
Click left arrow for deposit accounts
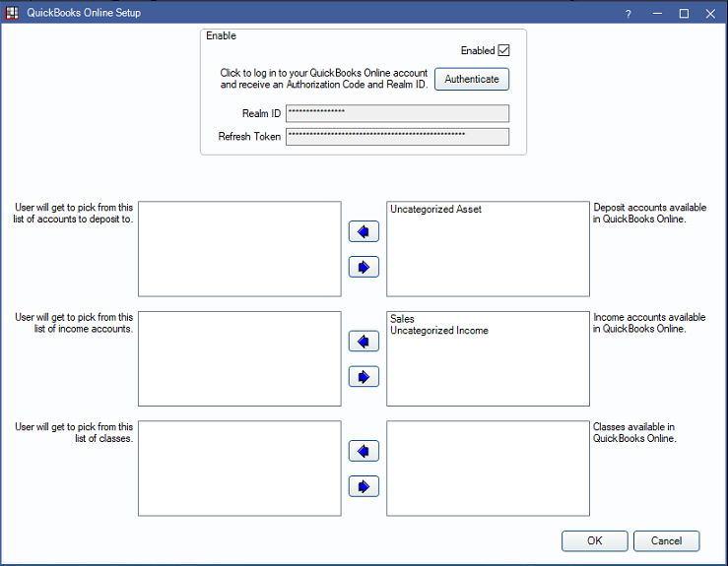(x=364, y=232)
